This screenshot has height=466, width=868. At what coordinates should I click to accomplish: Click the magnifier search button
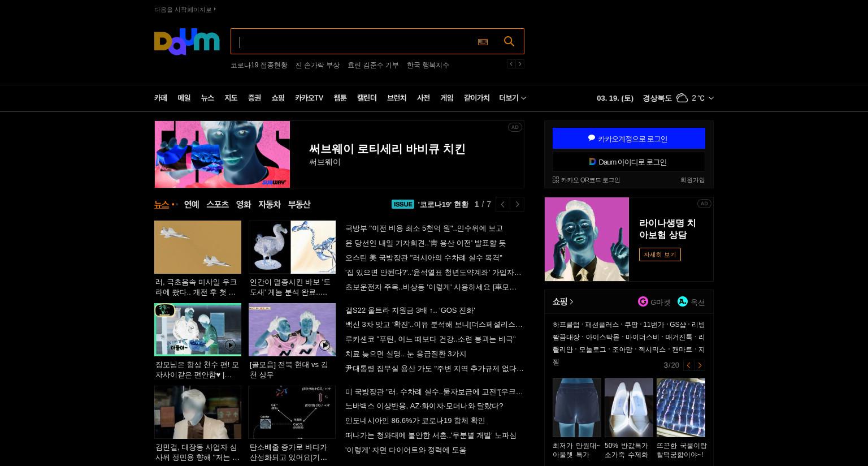[509, 41]
